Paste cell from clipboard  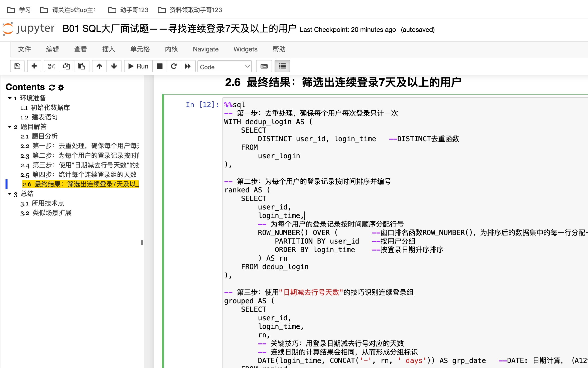pos(82,66)
